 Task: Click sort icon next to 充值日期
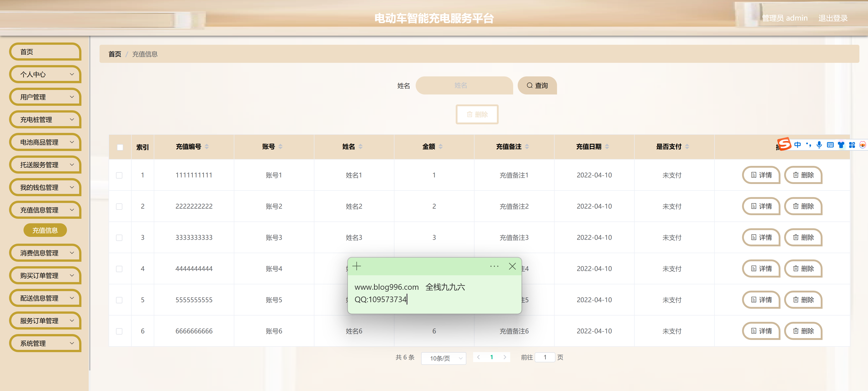(607, 146)
